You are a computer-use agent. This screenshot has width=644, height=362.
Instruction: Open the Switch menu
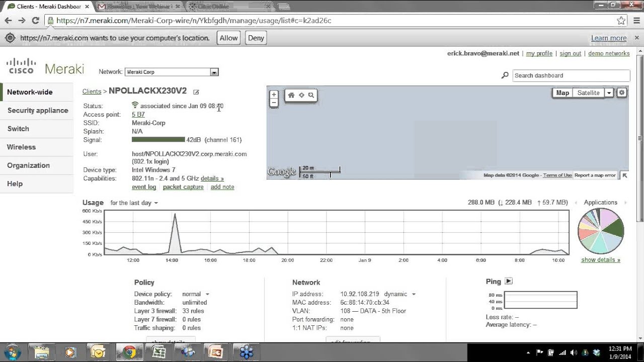(x=37, y=129)
